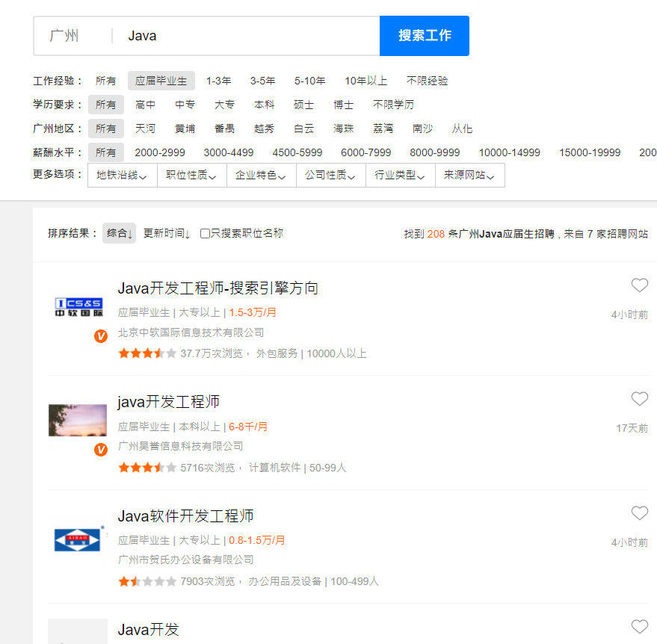Image resolution: width=657 pixels, height=644 pixels.
Task: Filter salary by 8000-9999
Action: click(434, 152)
